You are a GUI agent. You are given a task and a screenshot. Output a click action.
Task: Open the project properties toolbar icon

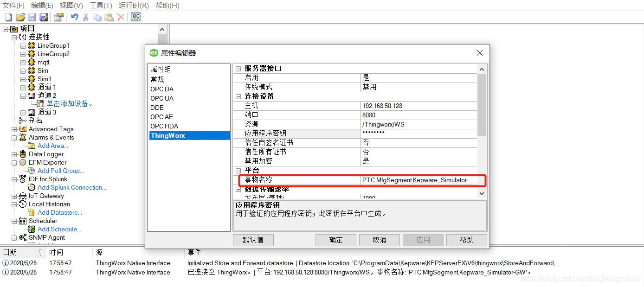(x=58, y=17)
